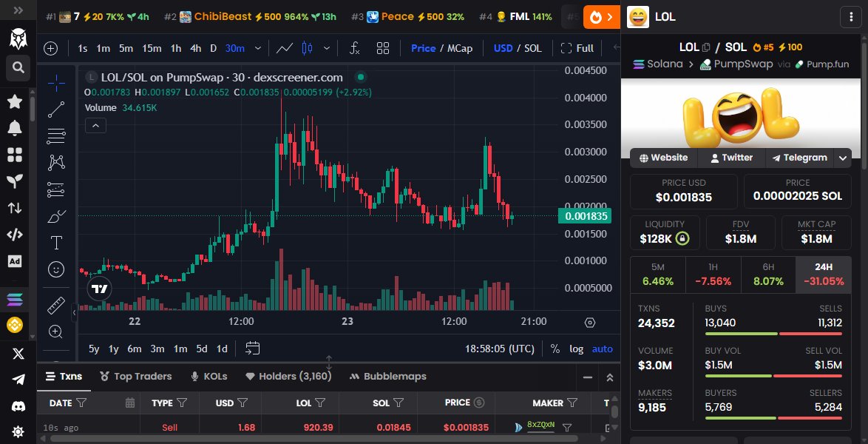The width and height of the screenshot is (868, 444).
Task: Open the chart layout grid selector
Action: pyautogui.click(x=383, y=48)
